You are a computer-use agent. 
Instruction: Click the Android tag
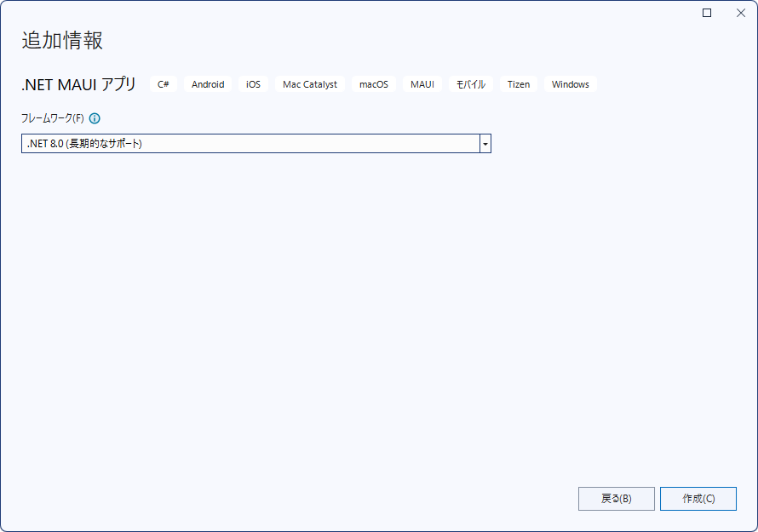point(208,84)
